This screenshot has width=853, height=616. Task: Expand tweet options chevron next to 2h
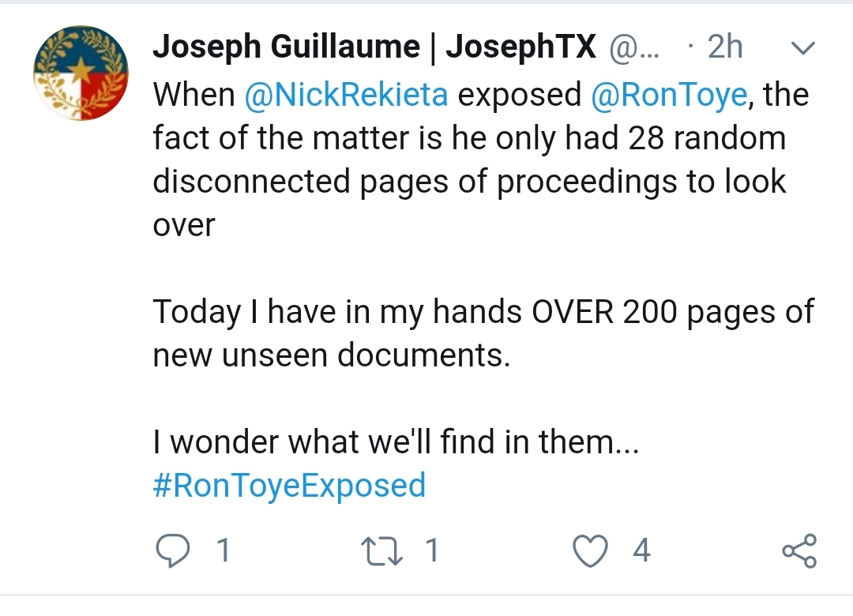[x=803, y=48]
